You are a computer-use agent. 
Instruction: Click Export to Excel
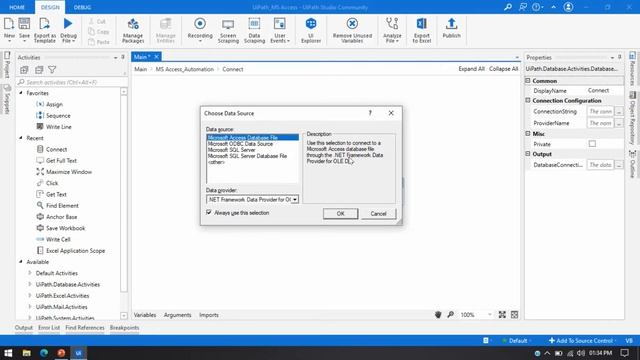(421, 30)
